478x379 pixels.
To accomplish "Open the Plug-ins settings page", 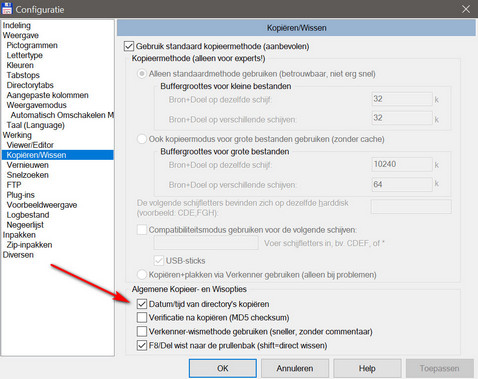I will (21, 195).
